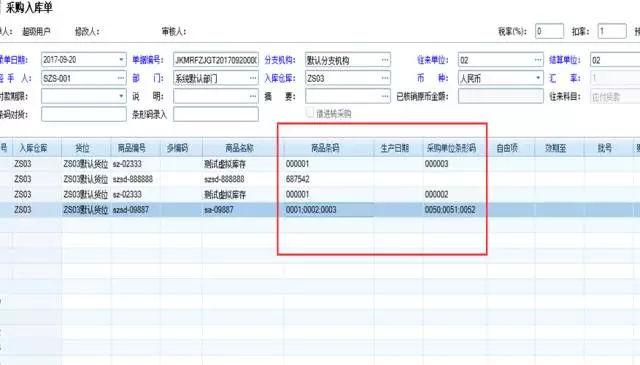Toggle the 借进转采购 checkbox
Screen dimensions: 640x365
click(310, 113)
